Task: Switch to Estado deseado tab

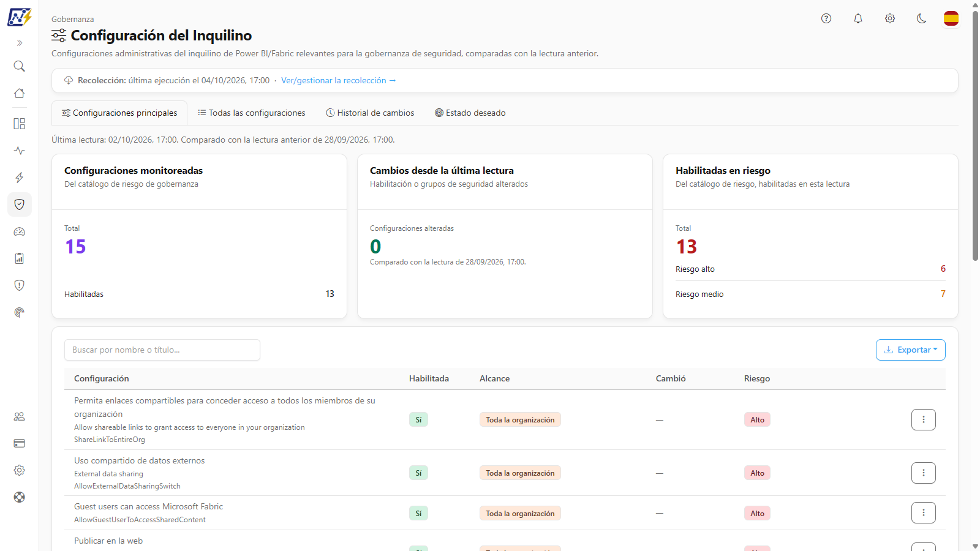Action: pyautogui.click(x=470, y=113)
